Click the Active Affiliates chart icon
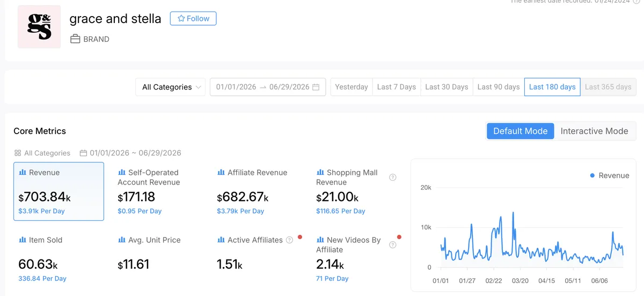This screenshot has width=644, height=296. (x=221, y=240)
